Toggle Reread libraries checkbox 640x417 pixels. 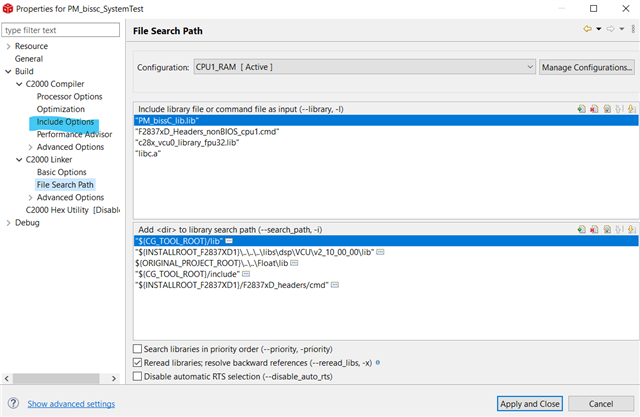(138, 362)
